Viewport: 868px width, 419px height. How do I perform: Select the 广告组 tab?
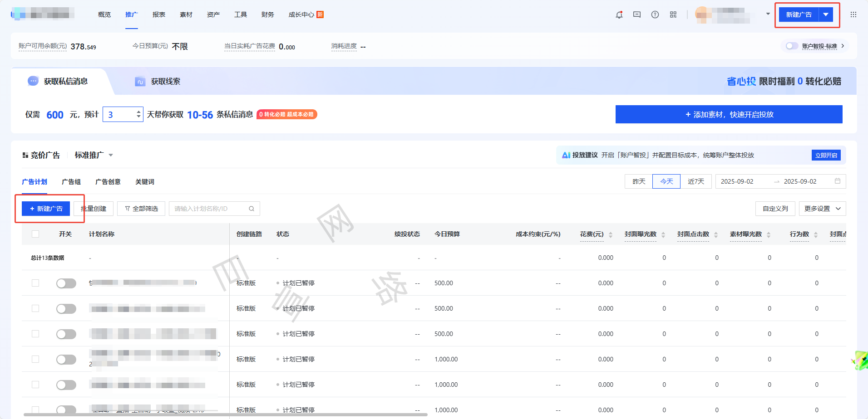[71, 181]
